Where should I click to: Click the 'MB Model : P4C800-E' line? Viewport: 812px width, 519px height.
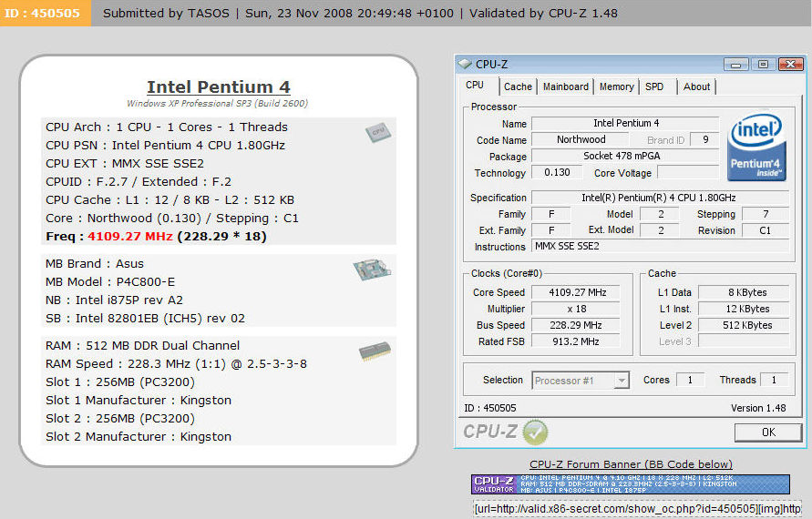(x=110, y=282)
